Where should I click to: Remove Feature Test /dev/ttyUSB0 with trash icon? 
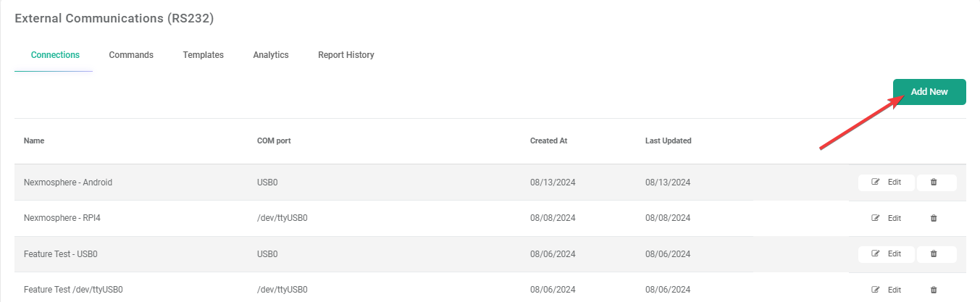pyautogui.click(x=933, y=290)
